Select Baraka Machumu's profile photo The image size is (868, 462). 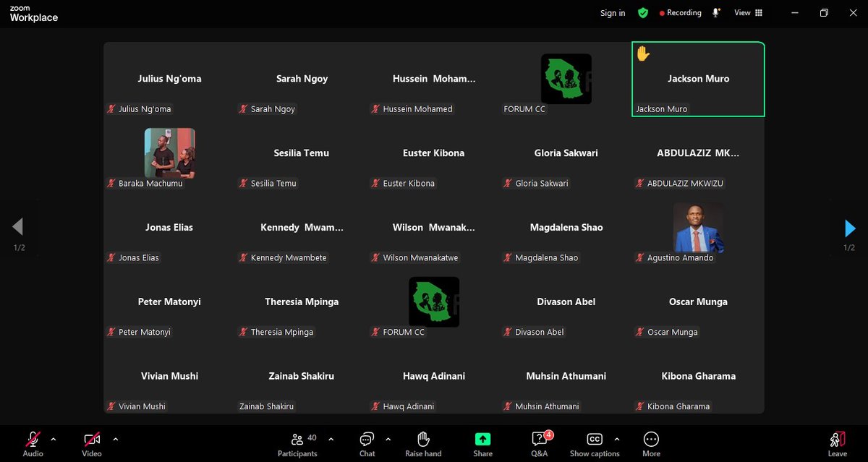coord(170,153)
